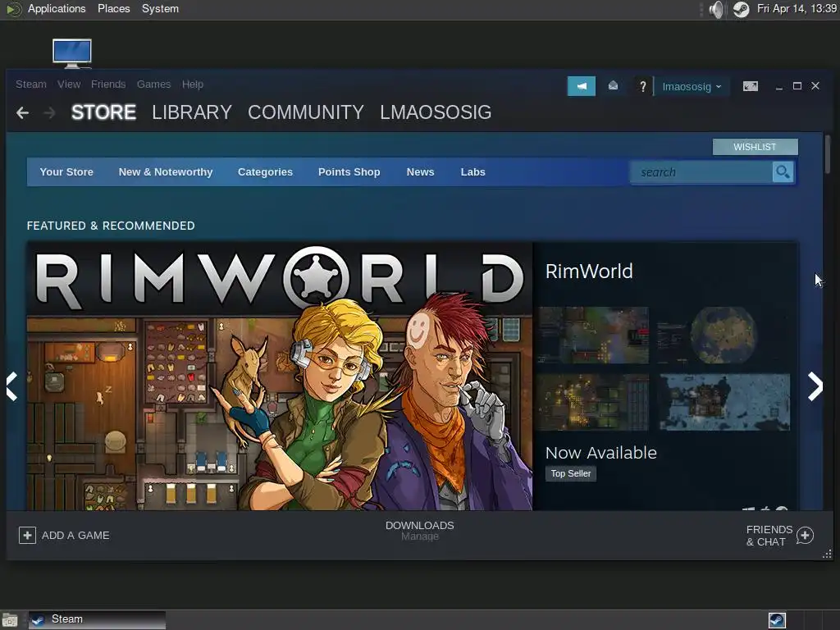Switch to the LIBRARY tab
Viewport: 840px width, 630px height.
pos(192,112)
